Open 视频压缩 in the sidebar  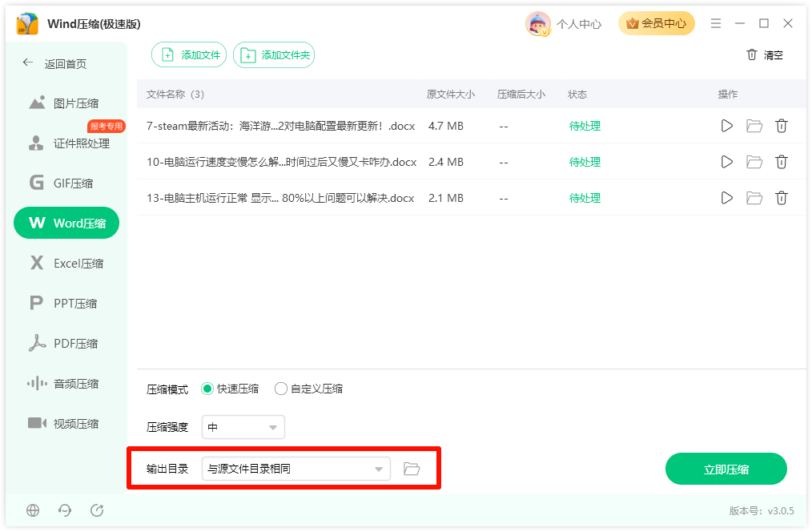pyautogui.click(x=66, y=423)
